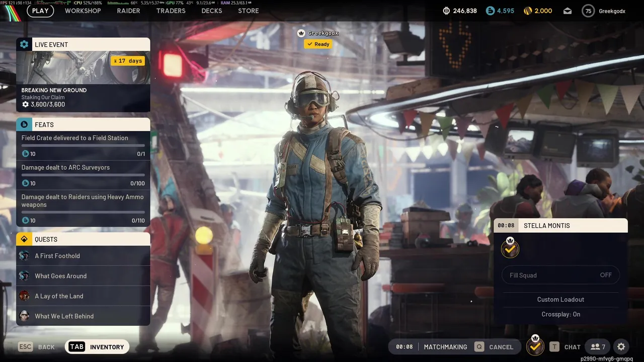
Task: Open the mail inbox envelope icon
Action: (567, 11)
